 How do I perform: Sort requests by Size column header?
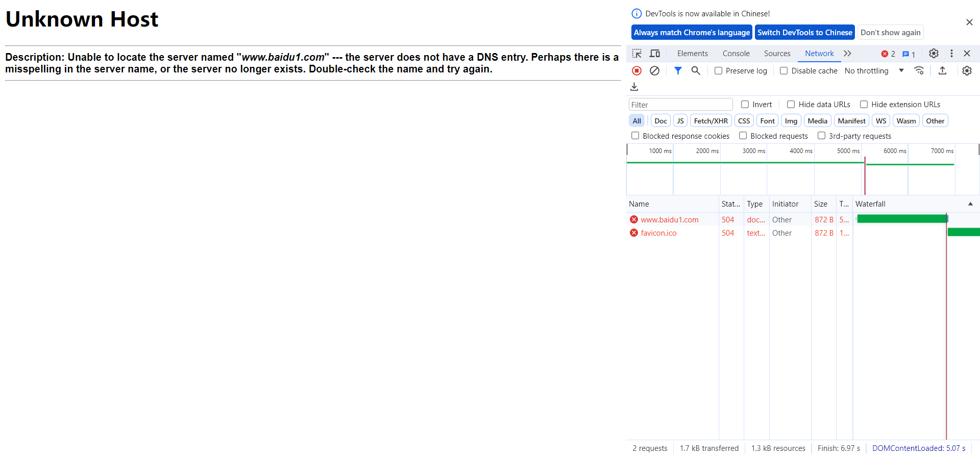point(823,204)
